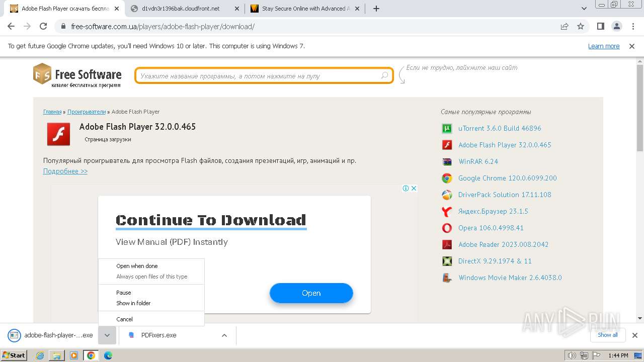Click the Adobe Reader icon in the list

(447, 244)
